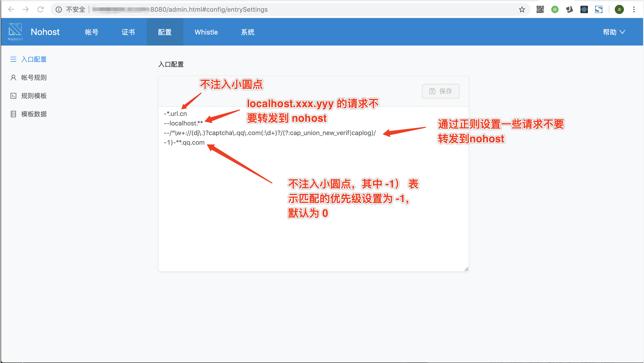This screenshot has width=644, height=363.
Task: Open the user profile avatar
Action: coord(619,9)
